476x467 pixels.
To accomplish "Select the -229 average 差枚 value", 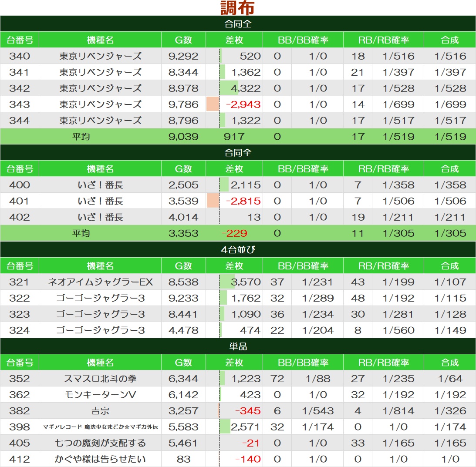I will 234,233.
